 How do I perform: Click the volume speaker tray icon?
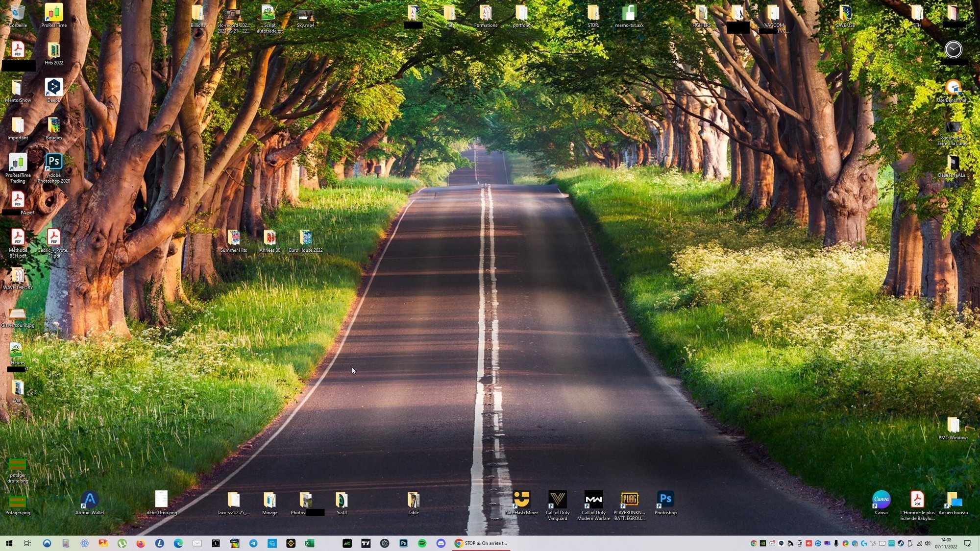click(x=928, y=543)
